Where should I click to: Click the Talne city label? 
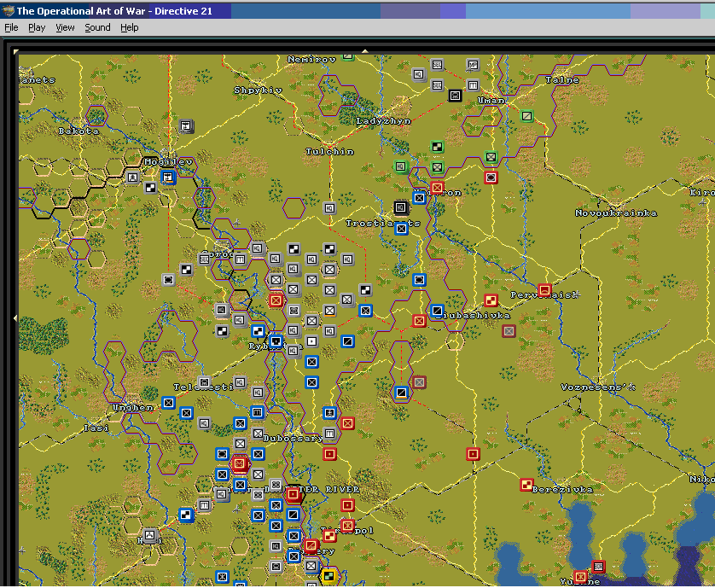tap(562, 80)
